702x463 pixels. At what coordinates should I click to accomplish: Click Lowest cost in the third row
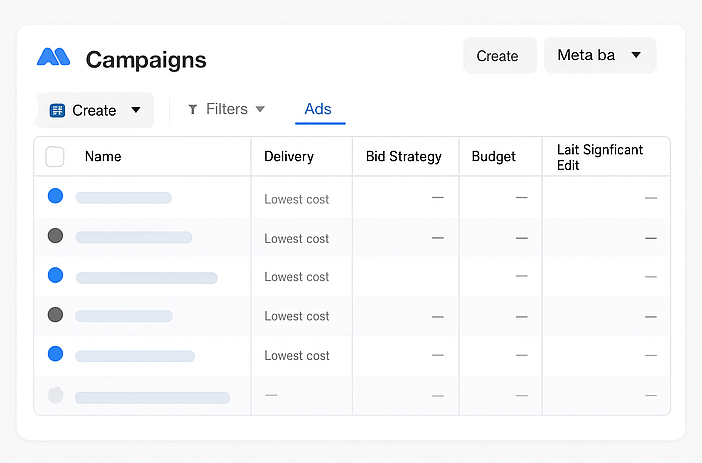pyautogui.click(x=297, y=277)
